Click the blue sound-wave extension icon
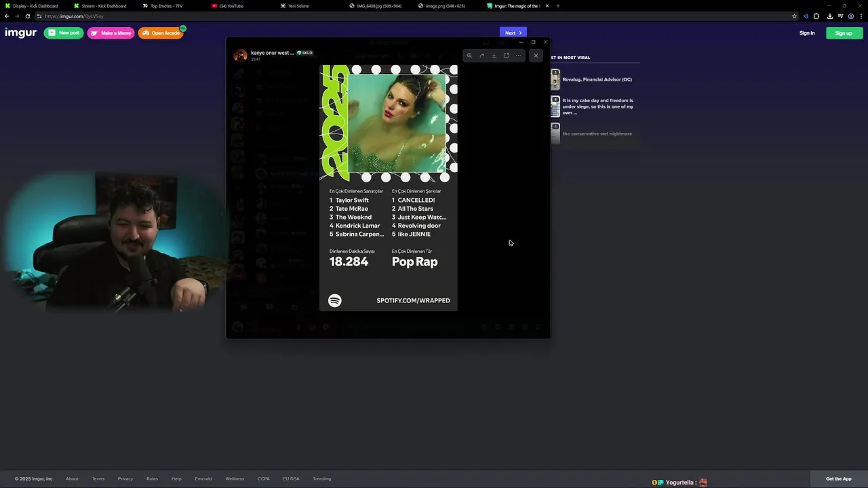868x488 pixels. pyautogui.click(x=806, y=16)
